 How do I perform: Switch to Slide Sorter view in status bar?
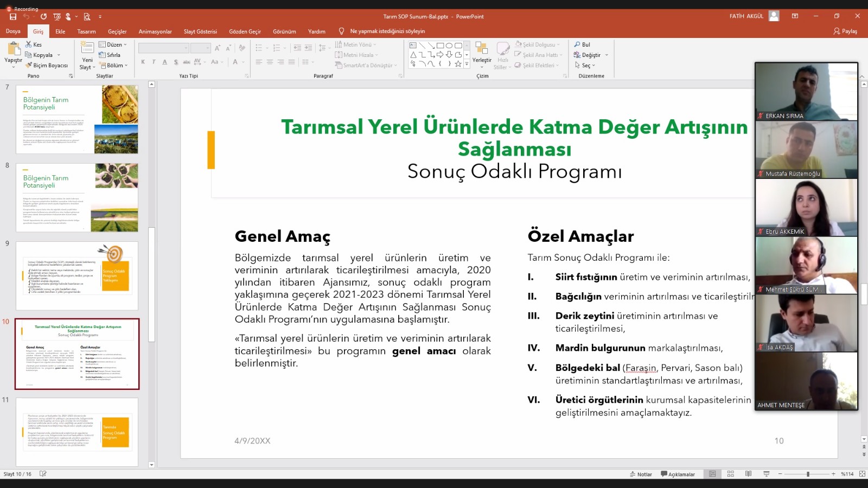(x=730, y=474)
